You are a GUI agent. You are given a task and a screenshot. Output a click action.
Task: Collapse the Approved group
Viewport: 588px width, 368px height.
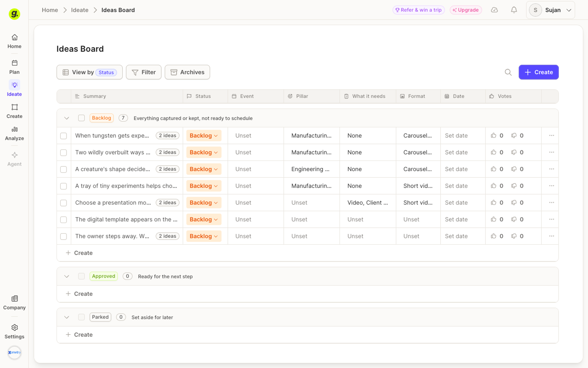click(x=67, y=276)
